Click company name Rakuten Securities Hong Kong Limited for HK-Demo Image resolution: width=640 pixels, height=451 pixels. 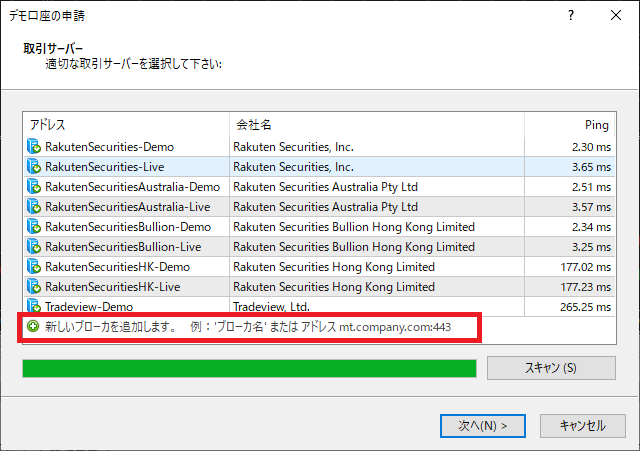334,267
